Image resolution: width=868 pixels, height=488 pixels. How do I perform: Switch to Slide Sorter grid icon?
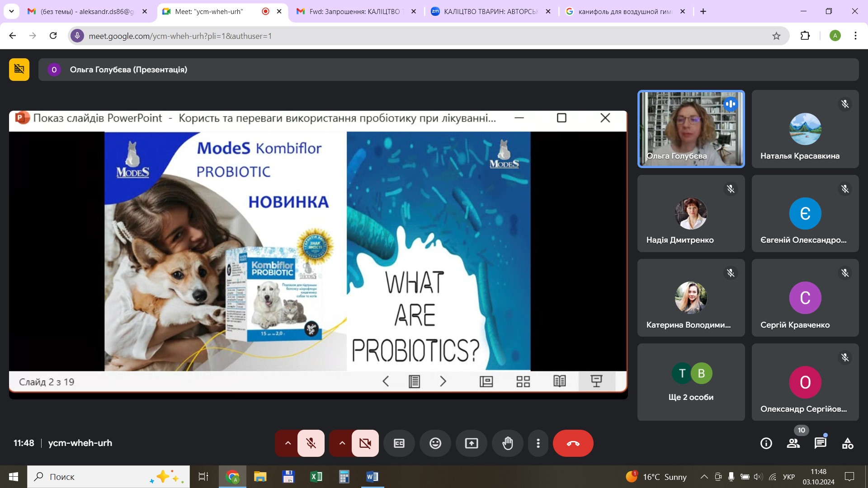(523, 381)
